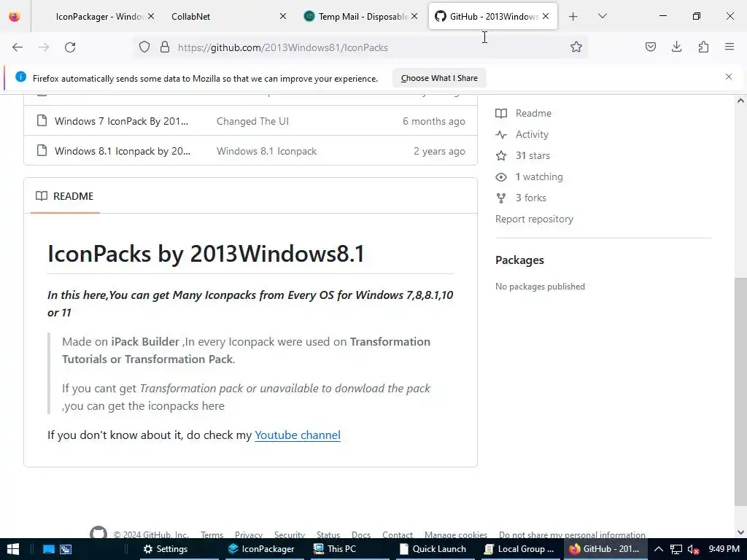
Task: Click the scrollbar up arrow
Action: pos(740,101)
